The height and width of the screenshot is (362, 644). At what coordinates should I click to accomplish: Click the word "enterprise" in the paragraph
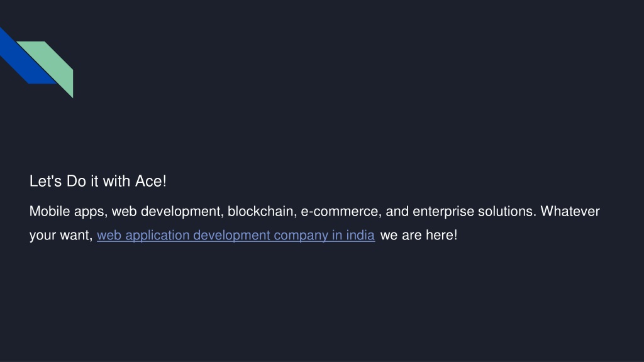tap(443, 211)
